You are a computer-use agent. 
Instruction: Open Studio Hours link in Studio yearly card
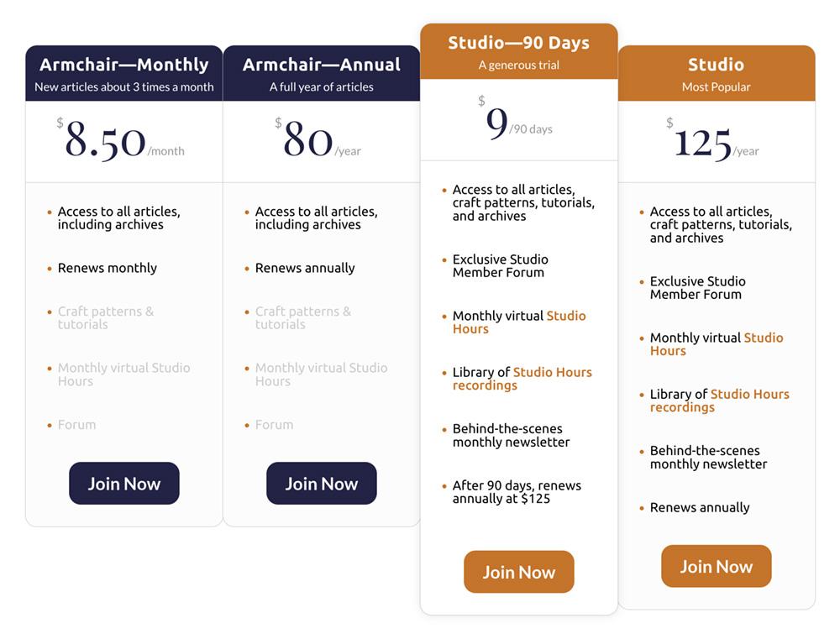(x=717, y=344)
